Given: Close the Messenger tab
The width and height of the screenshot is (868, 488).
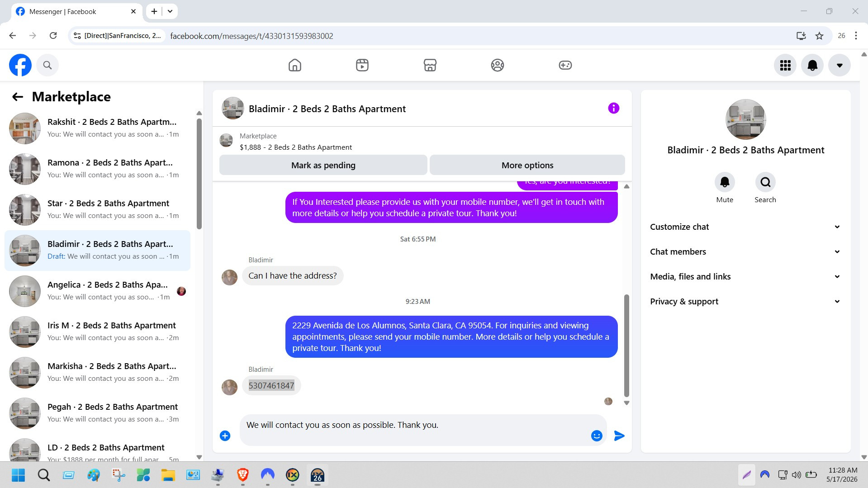Looking at the screenshot, I should [x=133, y=11].
